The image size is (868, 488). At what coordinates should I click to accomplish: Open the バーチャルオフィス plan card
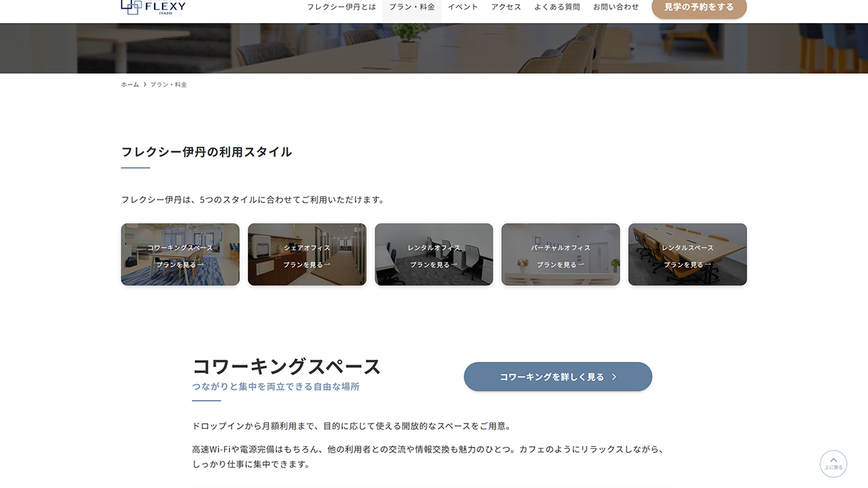561,254
